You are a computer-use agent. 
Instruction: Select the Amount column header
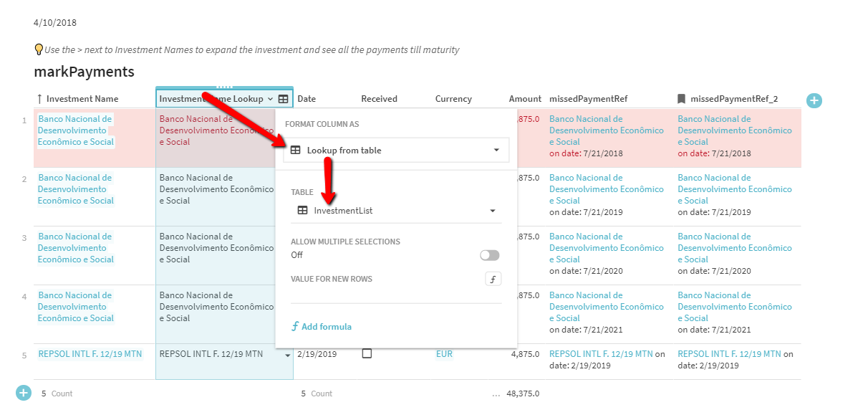(525, 99)
